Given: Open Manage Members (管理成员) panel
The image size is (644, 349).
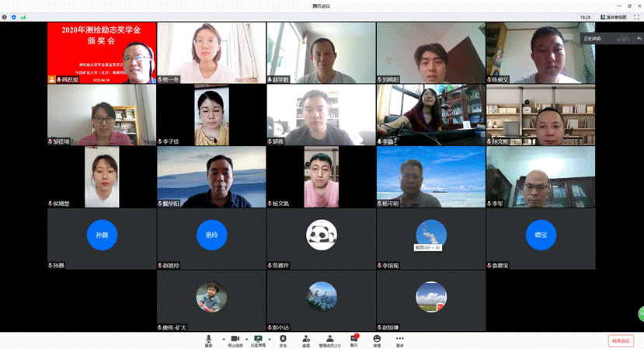Looking at the screenshot, I should 331,339.
